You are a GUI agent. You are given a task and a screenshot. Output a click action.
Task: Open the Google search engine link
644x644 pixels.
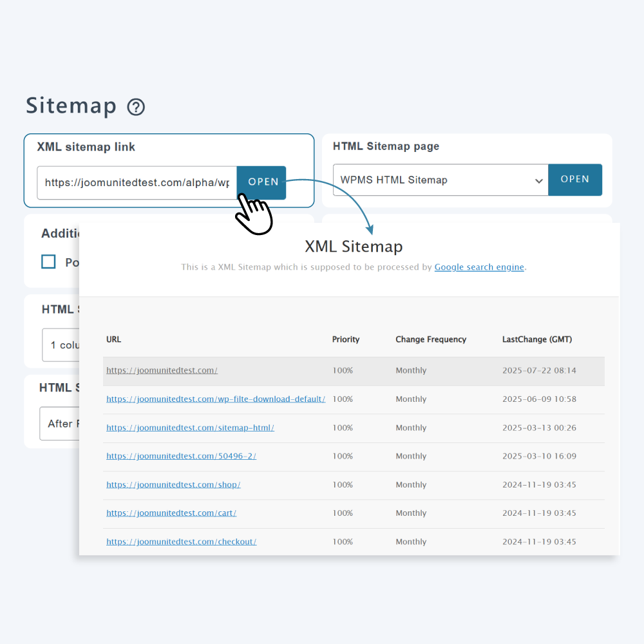[479, 267]
